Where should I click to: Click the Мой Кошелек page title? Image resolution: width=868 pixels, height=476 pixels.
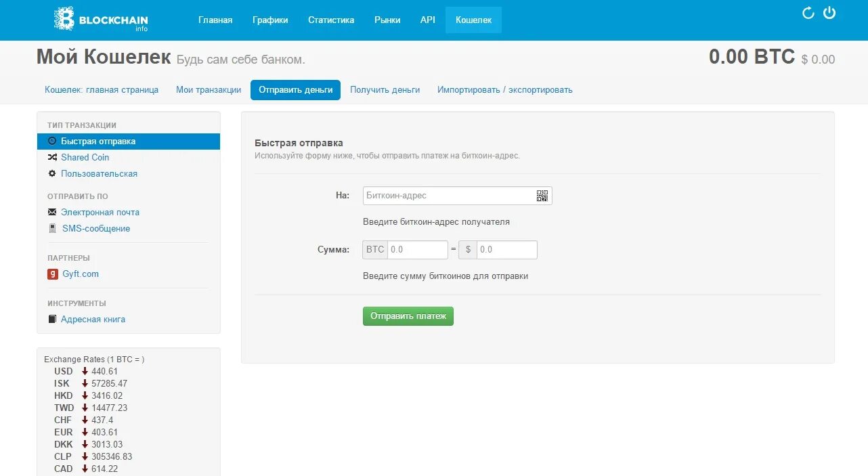point(104,57)
